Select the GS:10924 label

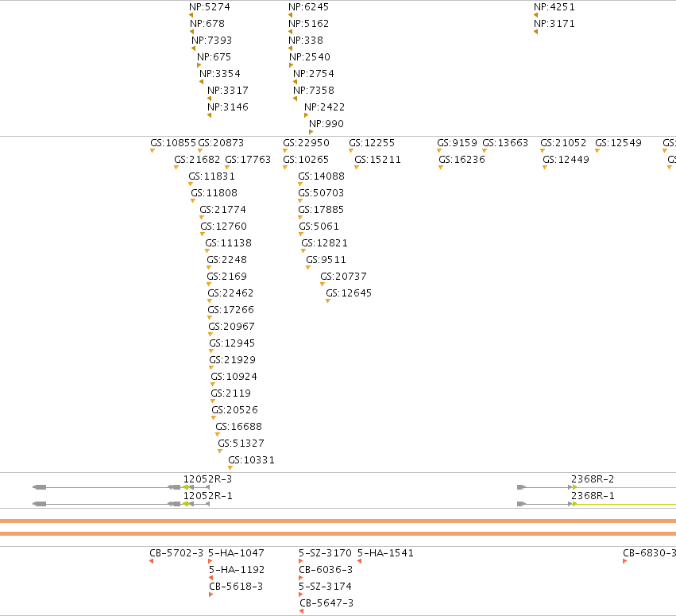coord(234,377)
